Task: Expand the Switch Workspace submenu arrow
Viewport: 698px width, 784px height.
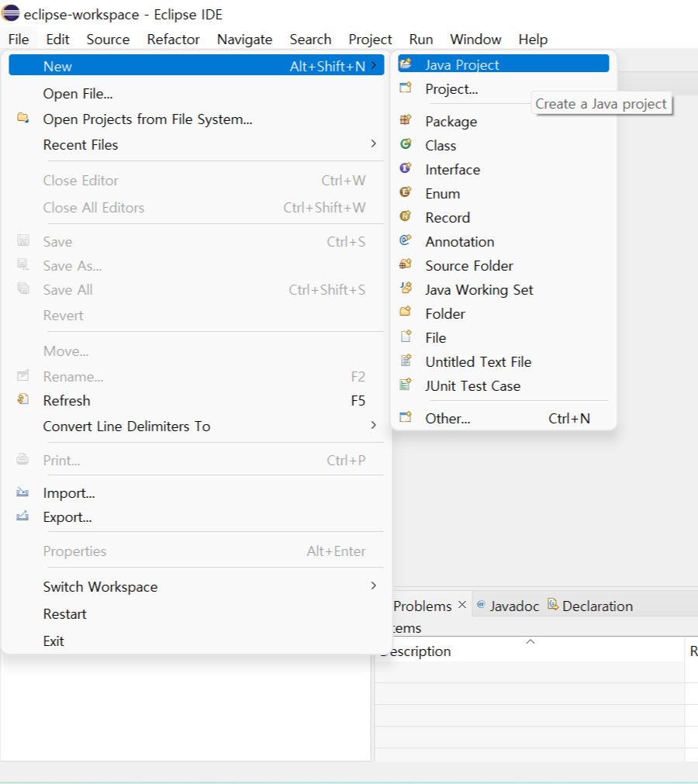Action: point(374,586)
